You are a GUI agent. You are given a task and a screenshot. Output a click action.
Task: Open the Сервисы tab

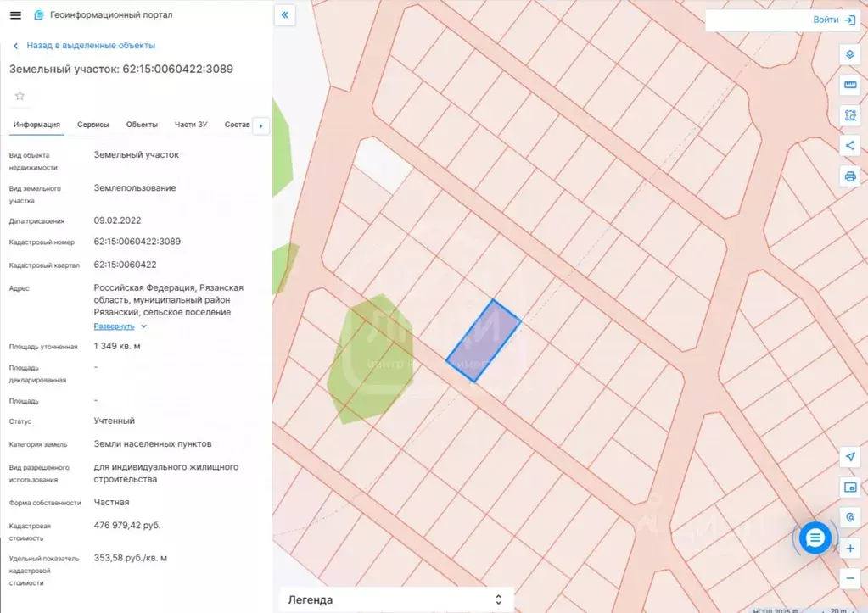coord(93,125)
